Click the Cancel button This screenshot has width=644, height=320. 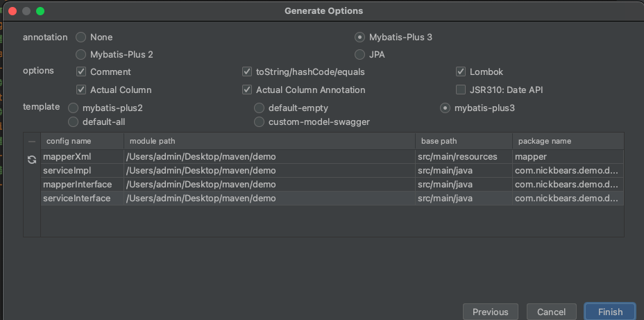click(551, 312)
